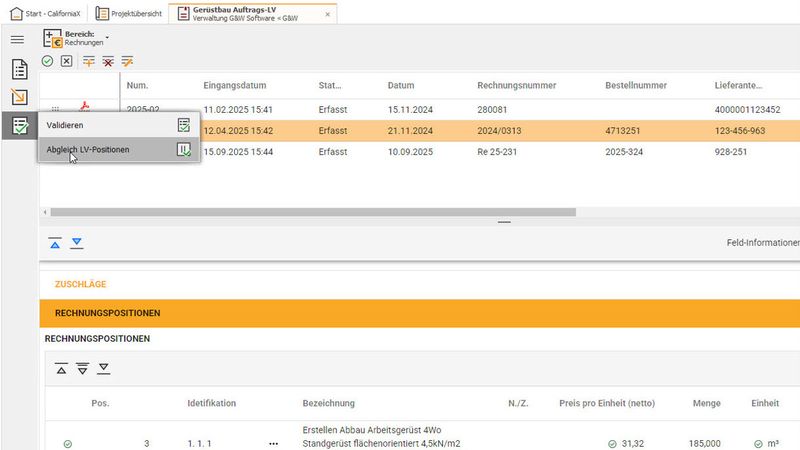Image resolution: width=800 pixels, height=450 pixels.
Task: Choose Abgleich LV-Positionen from the popup menu
Action: (119, 149)
